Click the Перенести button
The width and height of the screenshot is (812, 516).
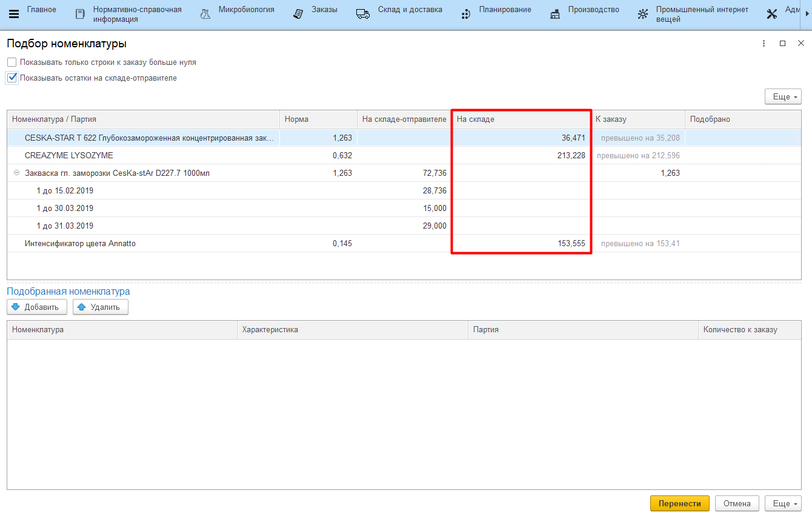(x=679, y=503)
